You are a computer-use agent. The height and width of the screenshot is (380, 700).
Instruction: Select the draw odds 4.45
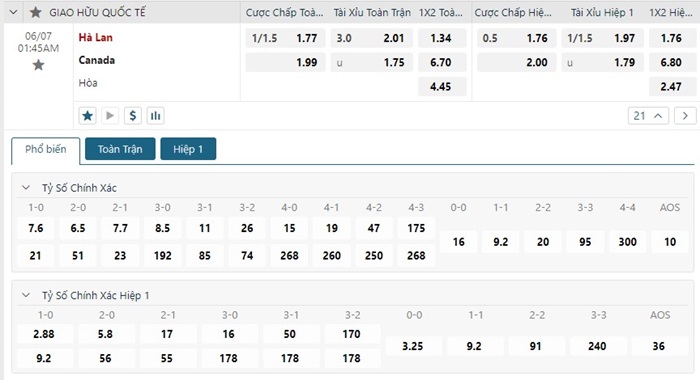click(441, 87)
